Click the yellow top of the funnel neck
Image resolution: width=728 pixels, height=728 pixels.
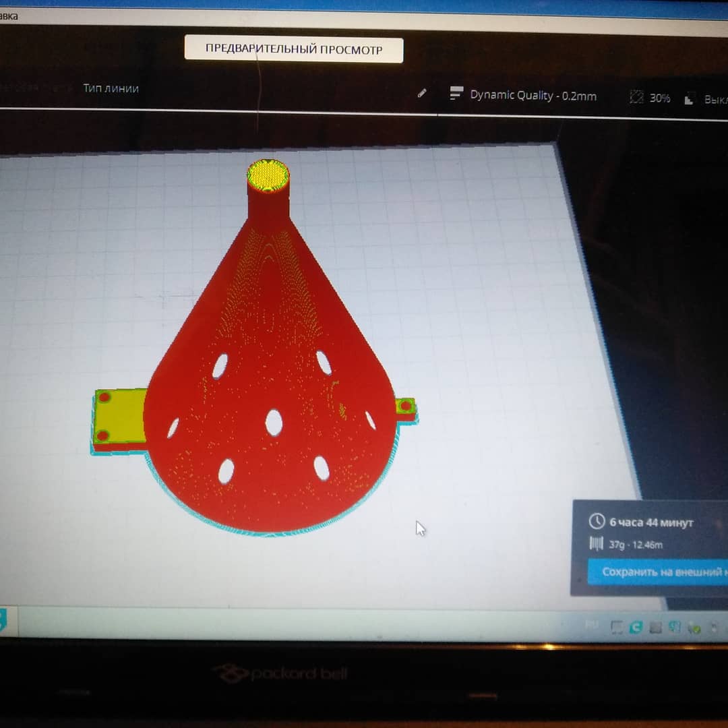(x=268, y=175)
